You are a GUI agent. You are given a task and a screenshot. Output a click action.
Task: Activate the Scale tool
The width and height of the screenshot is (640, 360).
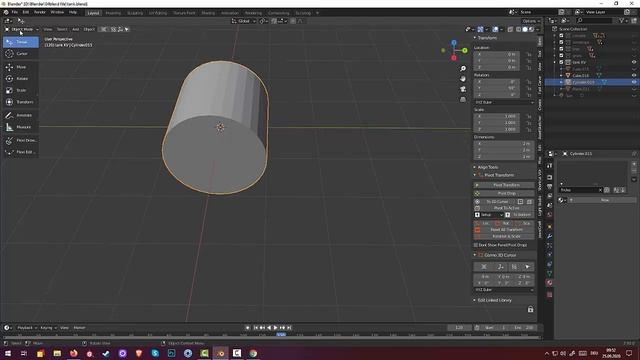pyautogui.click(x=21, y=90)
